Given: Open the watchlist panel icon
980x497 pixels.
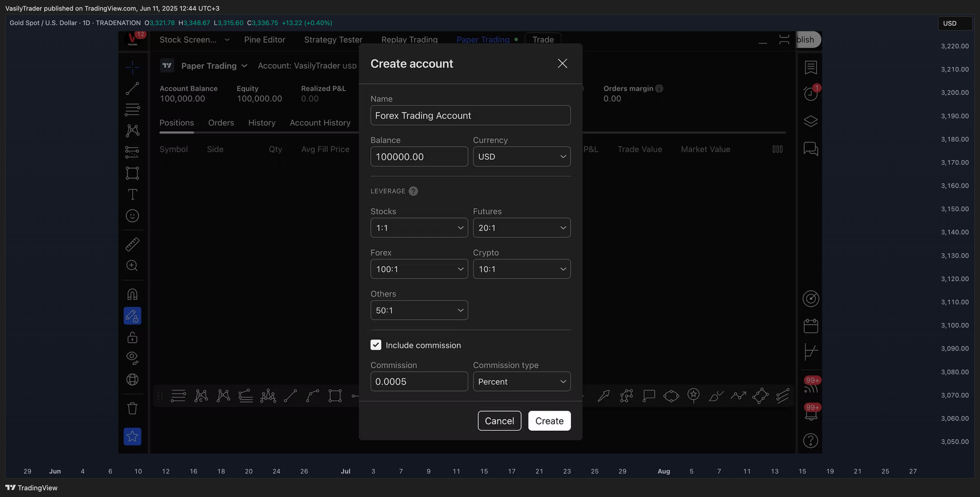Looking at the screenshot, I should tap(811, 67).
